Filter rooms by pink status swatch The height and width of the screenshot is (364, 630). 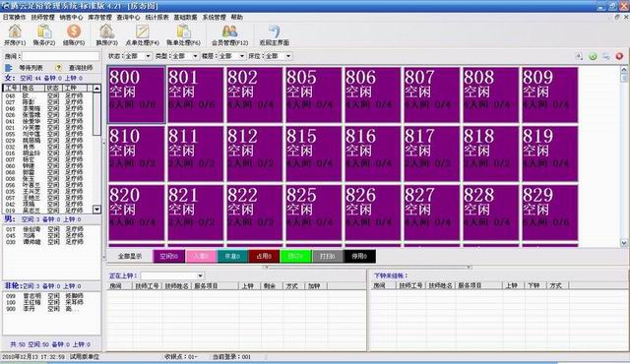pos(201,256)
